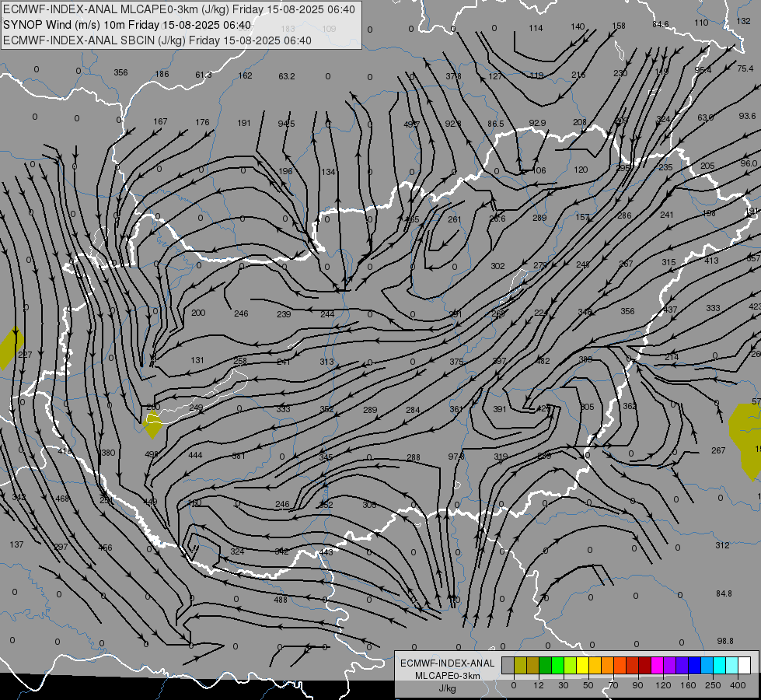
Task: Select the dark red legend swatch
Action: (644, 665)
